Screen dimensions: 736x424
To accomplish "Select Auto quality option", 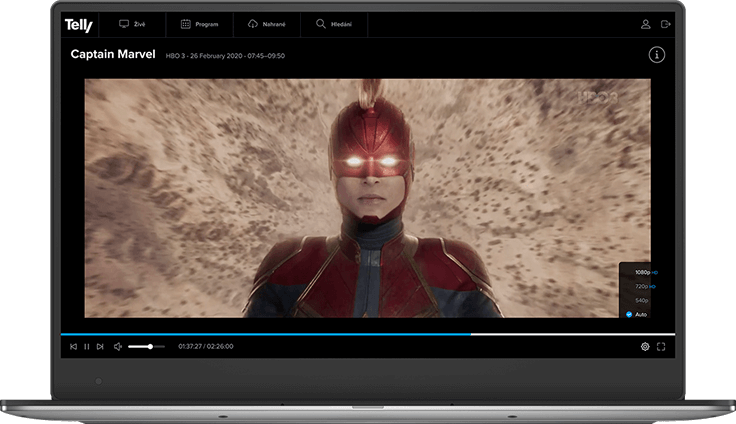I will [640, 314].
